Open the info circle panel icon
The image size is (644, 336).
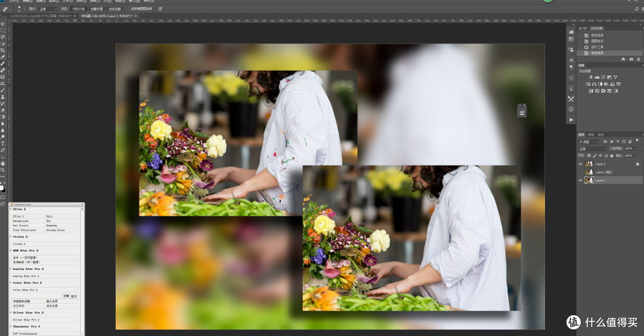571,109
